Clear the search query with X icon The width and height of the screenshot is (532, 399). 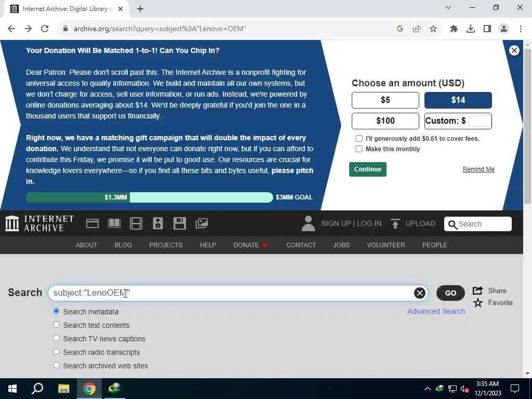pyautogui.click(x=420, y=293)
